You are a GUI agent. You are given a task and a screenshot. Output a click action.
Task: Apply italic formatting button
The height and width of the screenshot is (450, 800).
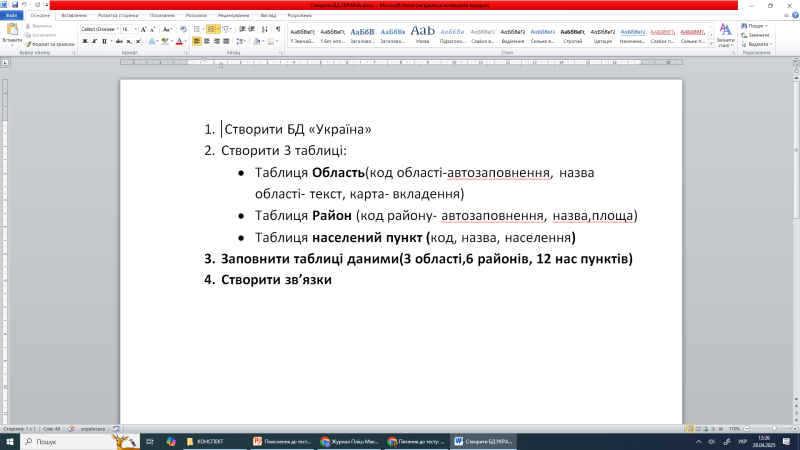93,42
